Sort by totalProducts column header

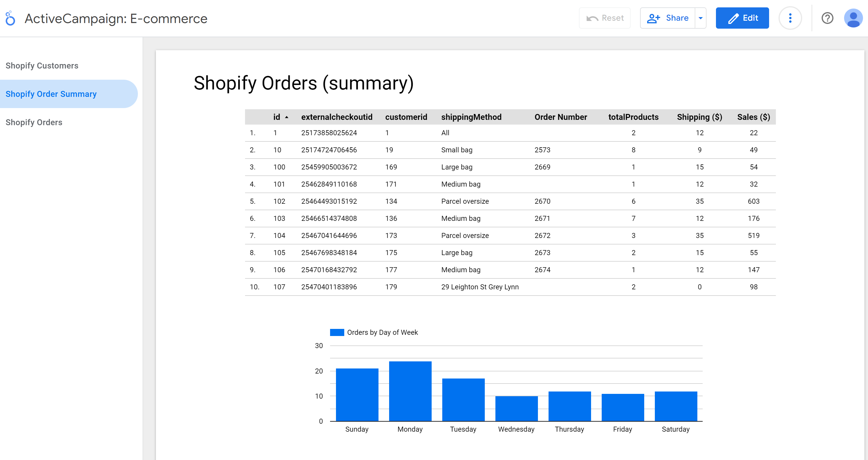[633, 117]
